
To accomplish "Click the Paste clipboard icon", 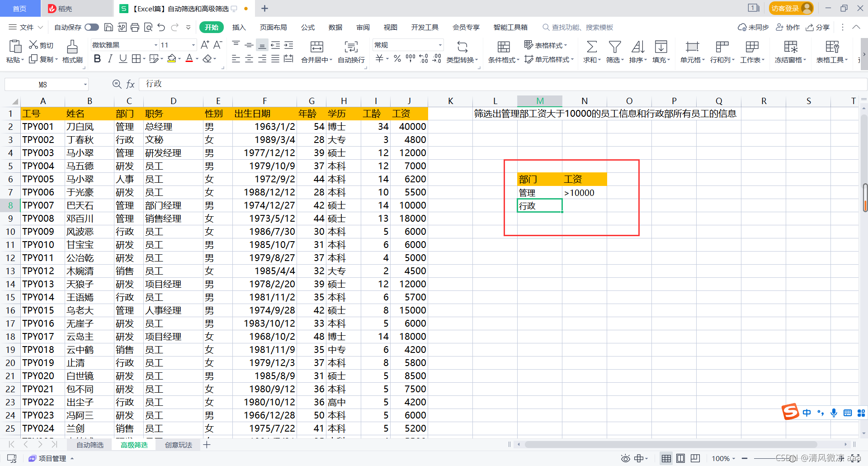I will tap(15, 47).
